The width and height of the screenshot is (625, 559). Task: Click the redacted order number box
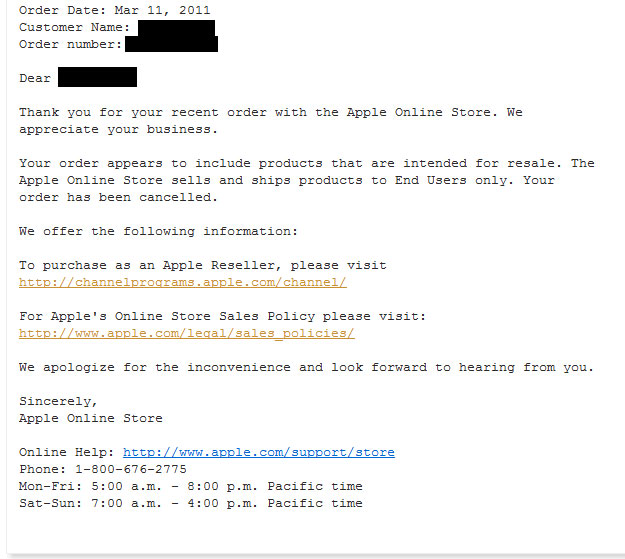click(171, 44)
